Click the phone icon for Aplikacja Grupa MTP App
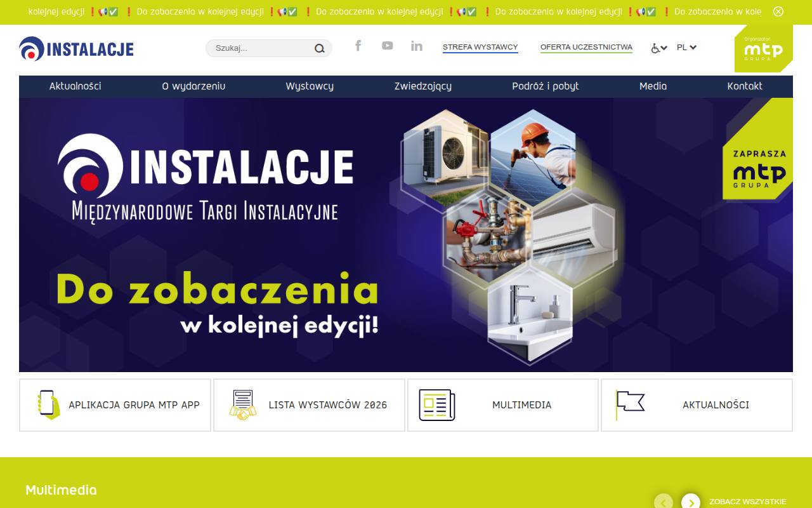 point(48,405)
